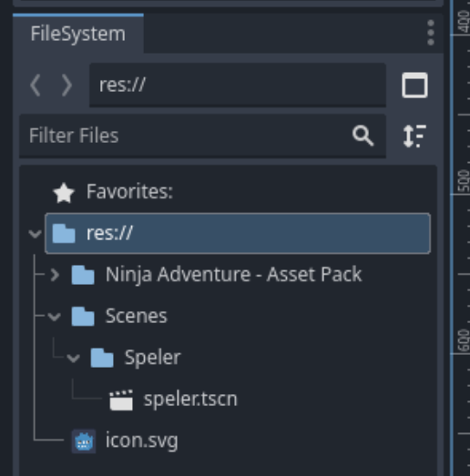Open the file sort options

coord(414,136)
